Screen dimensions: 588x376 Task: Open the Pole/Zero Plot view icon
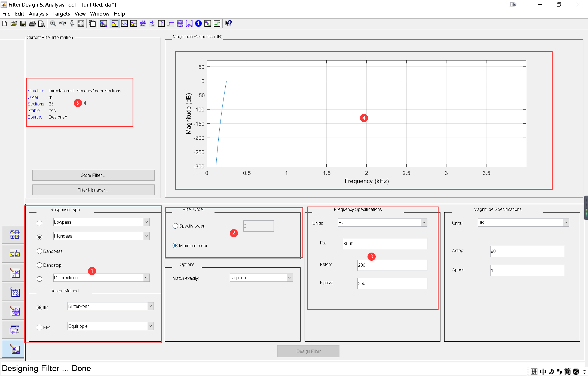pos(180,24)
